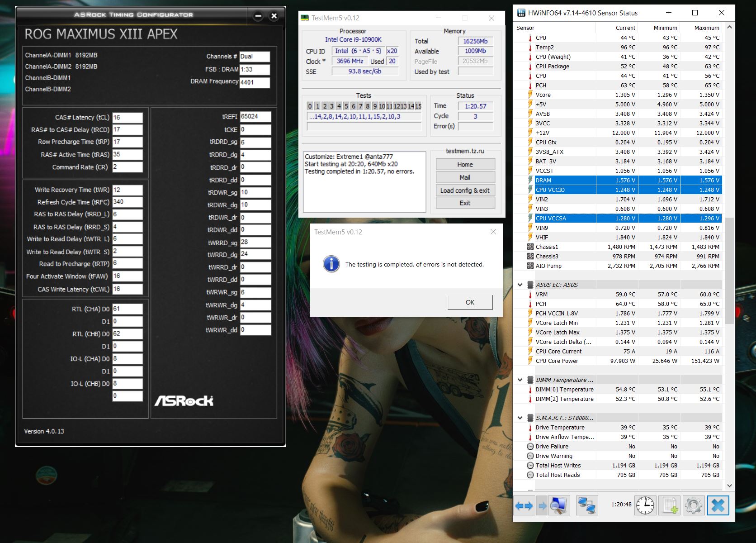The image size is (756, 543).
Task: Click the Minimum column header in HWiNFO
Action: pos(665,28)
